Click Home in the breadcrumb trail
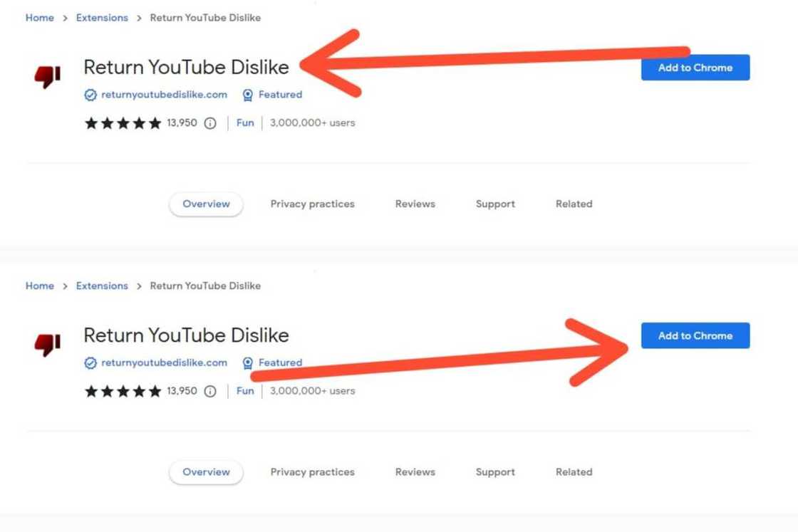Viewport: 798px width, 532px height. point(39,17)
